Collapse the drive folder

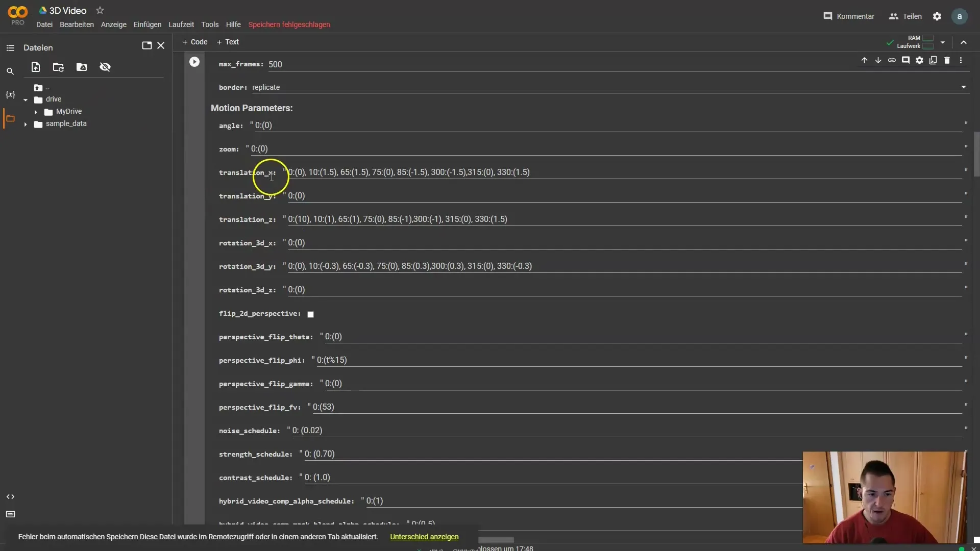click(x=26, y=99)
